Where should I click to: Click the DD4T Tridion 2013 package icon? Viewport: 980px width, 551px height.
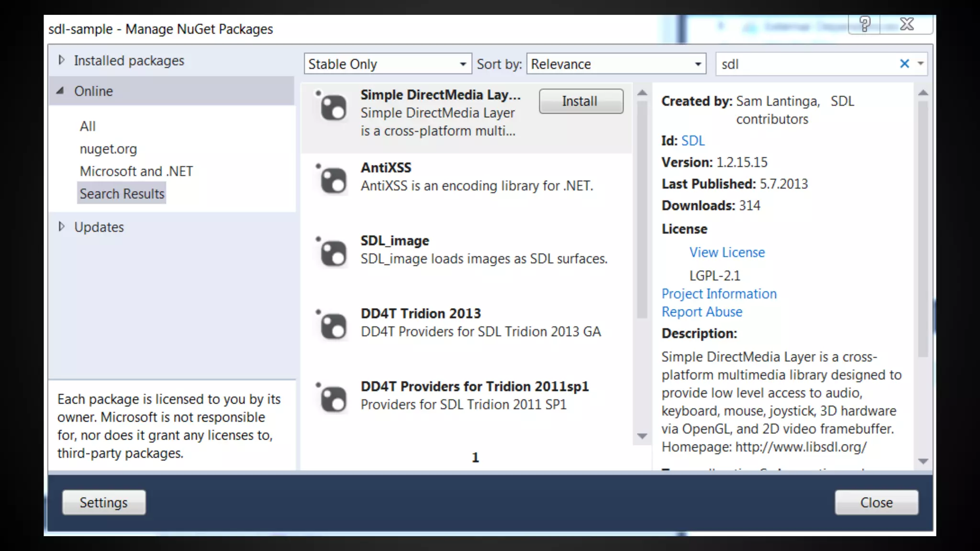(x=332, y=326)
